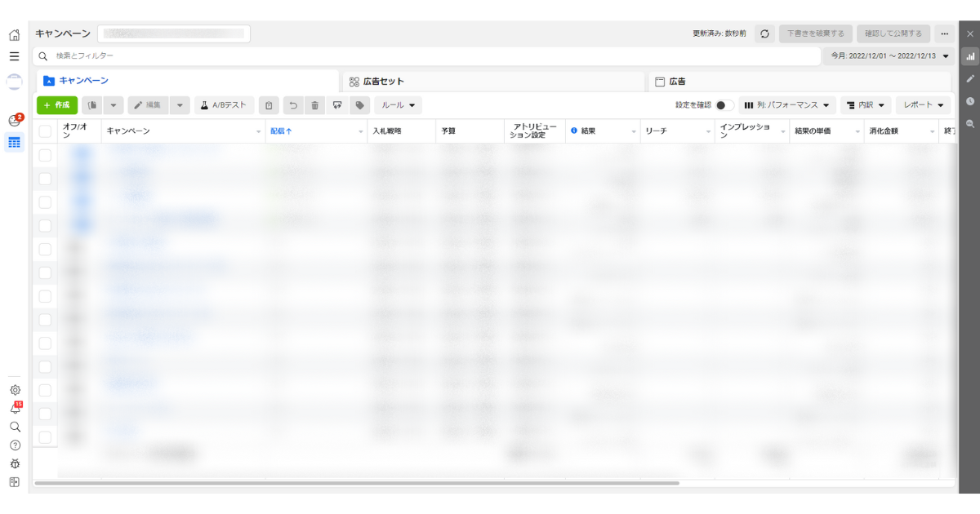Open notifications bell with 15 badge
Screen dimensions: 980x514
point(15,408)
